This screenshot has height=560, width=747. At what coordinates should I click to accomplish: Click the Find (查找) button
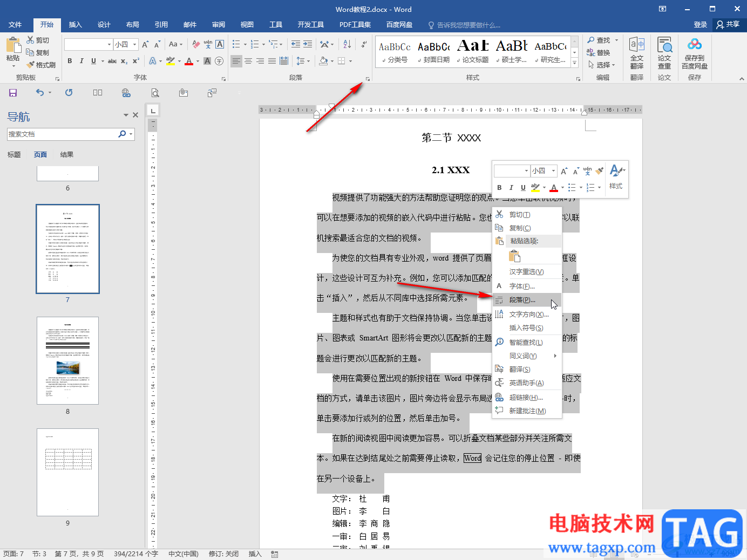coord(599,40)
